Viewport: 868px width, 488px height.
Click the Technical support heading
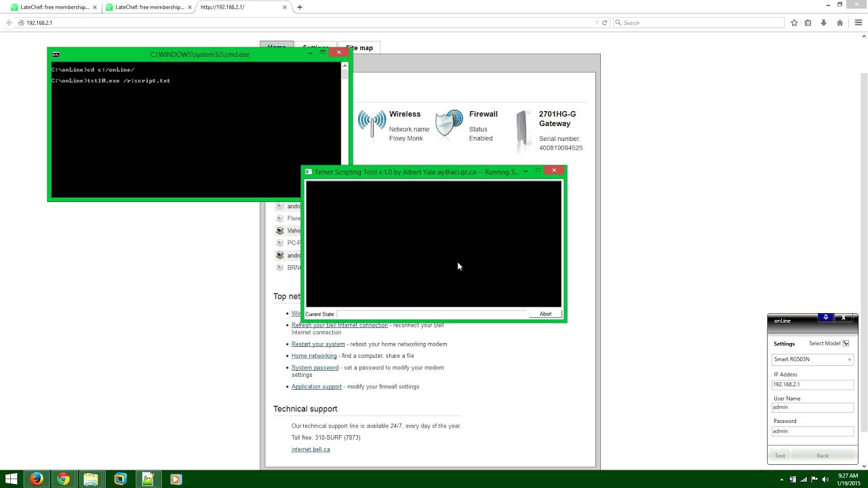(305, 409)
